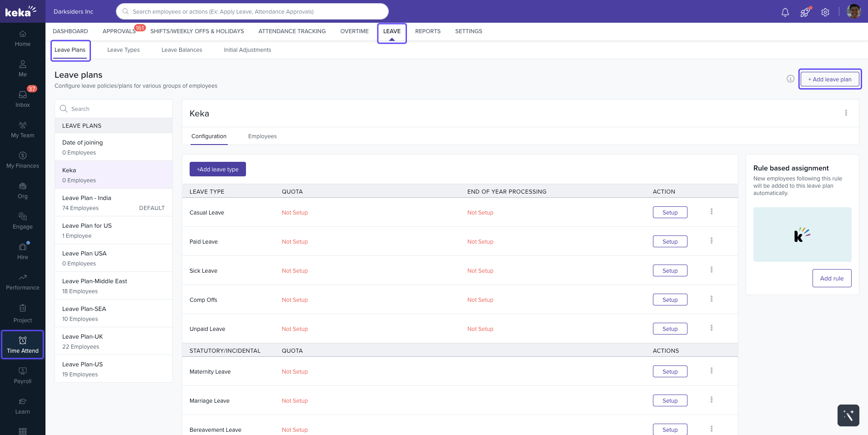
Task: Open Inbox in the sidebar
Action: (23, 98)
